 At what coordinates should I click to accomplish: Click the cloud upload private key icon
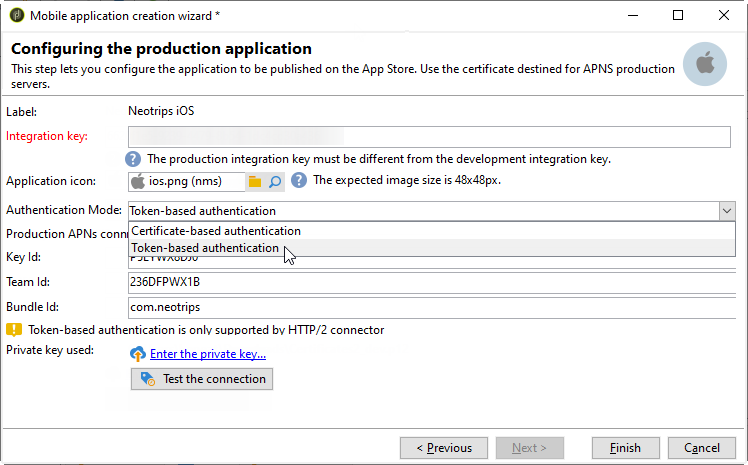click(137, 353)
